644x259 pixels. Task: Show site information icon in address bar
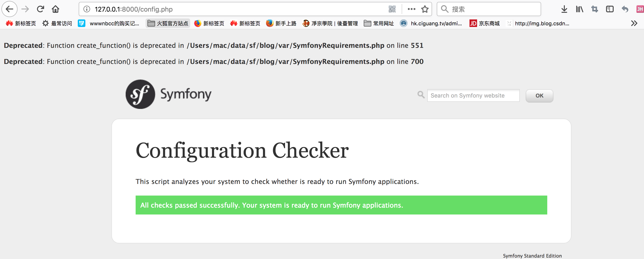[x=87, y=9]
